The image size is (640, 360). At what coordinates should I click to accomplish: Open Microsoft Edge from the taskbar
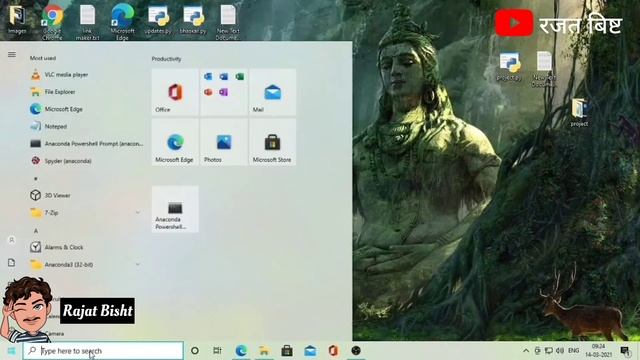coord(241,351)
